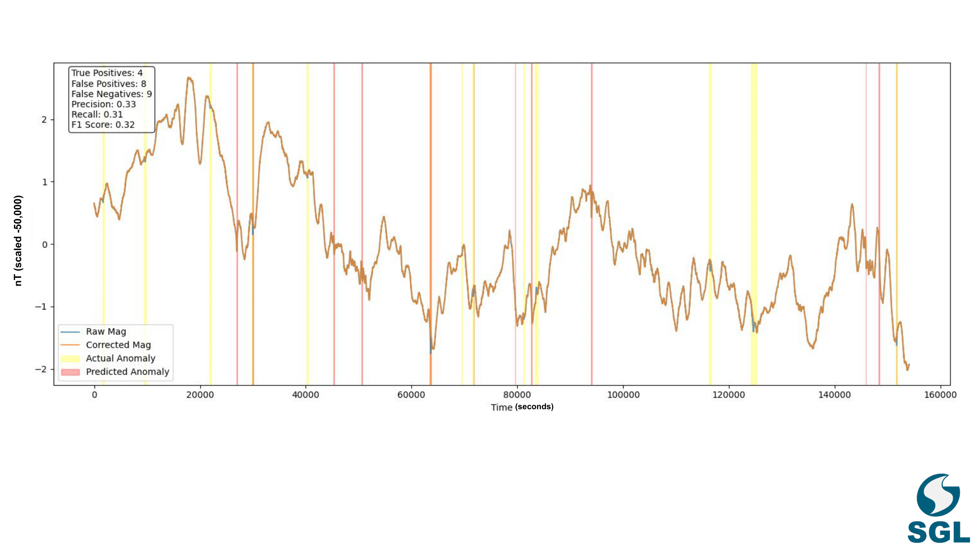Click the 'F1 Score: 0.32' text
Viewport: 980px width, 552px height.
coord(103,124)
